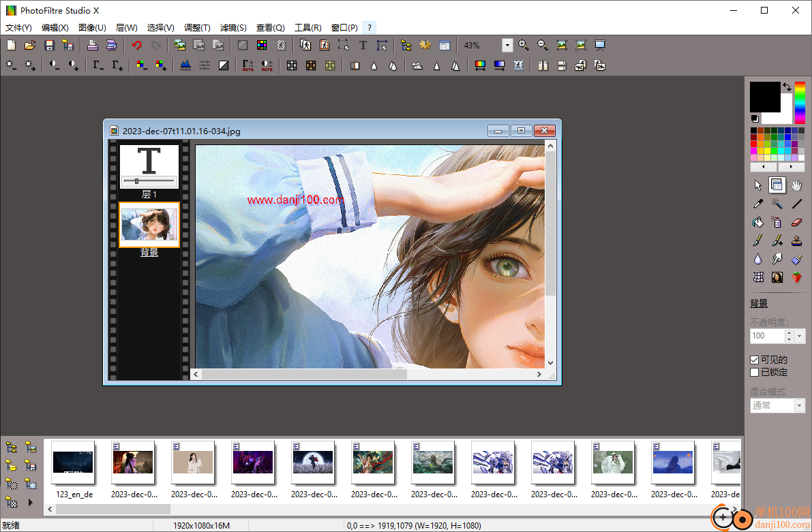Image resolution: width=812 pixels, height=532 pixels.
Task: Select the Line tool
Action: [796, 204]
